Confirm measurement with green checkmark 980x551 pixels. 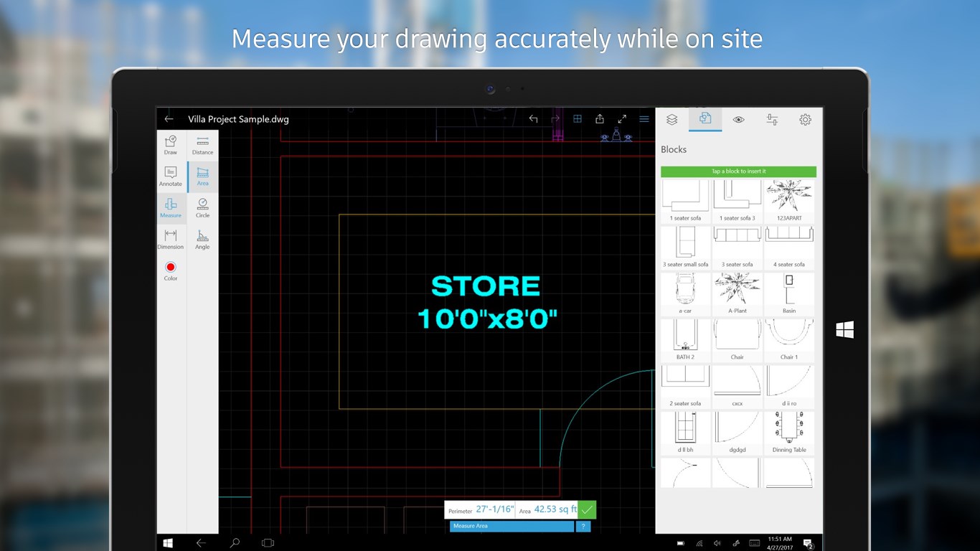(x=587, y=509)
